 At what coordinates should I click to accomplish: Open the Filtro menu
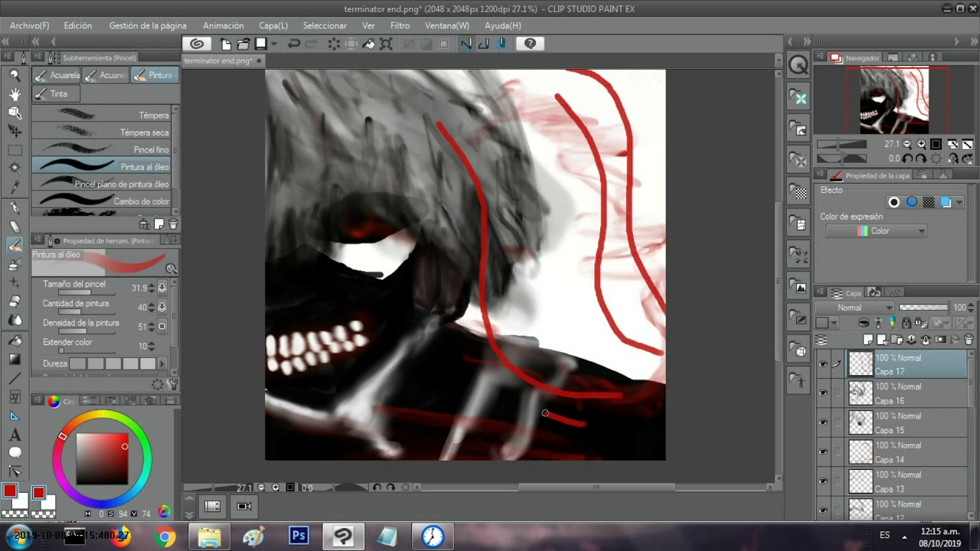(x=400, y=25)
